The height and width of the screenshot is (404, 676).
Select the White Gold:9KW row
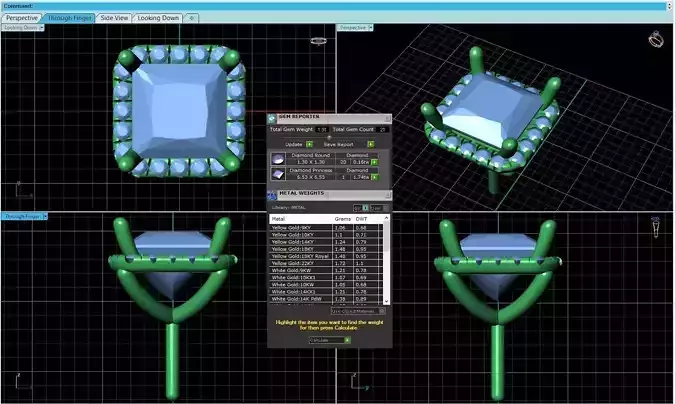[x=326, y=270]
